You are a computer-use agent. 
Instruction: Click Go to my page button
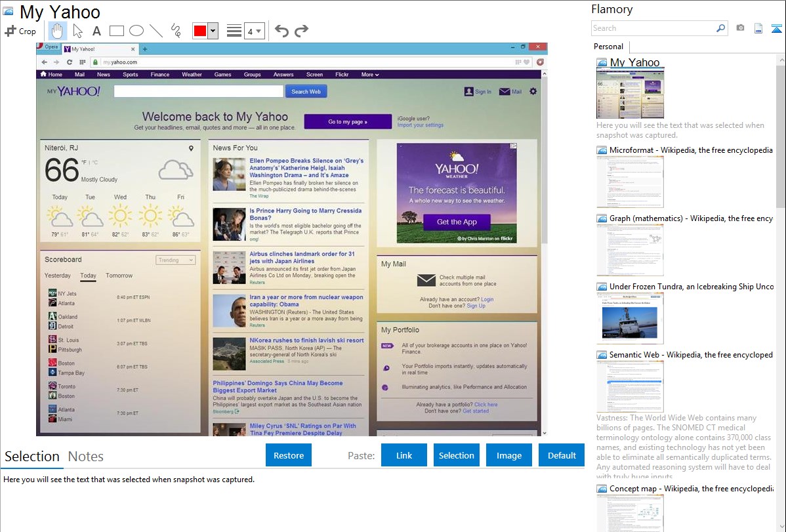(x=347, y=122)
